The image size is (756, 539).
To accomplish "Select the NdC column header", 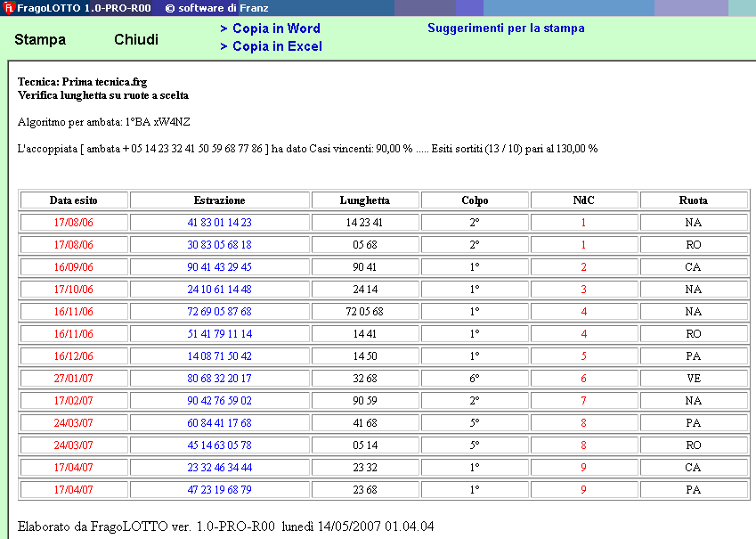I will coord(584,200).
